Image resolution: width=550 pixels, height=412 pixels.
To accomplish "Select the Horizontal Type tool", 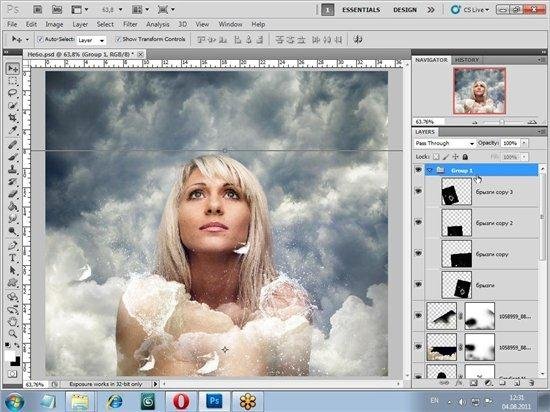I will pyautogui.click(x=13, y=258).
